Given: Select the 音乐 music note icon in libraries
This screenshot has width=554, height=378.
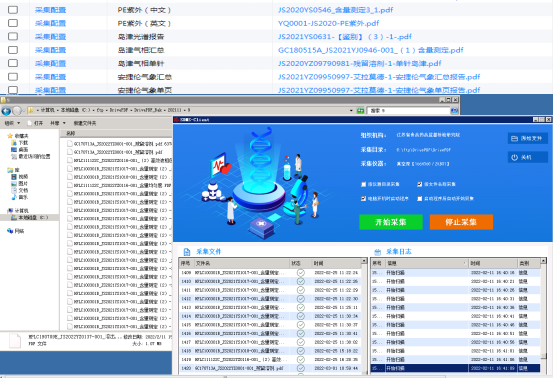Looking at the screenshot, I should [x=14, y=197].
